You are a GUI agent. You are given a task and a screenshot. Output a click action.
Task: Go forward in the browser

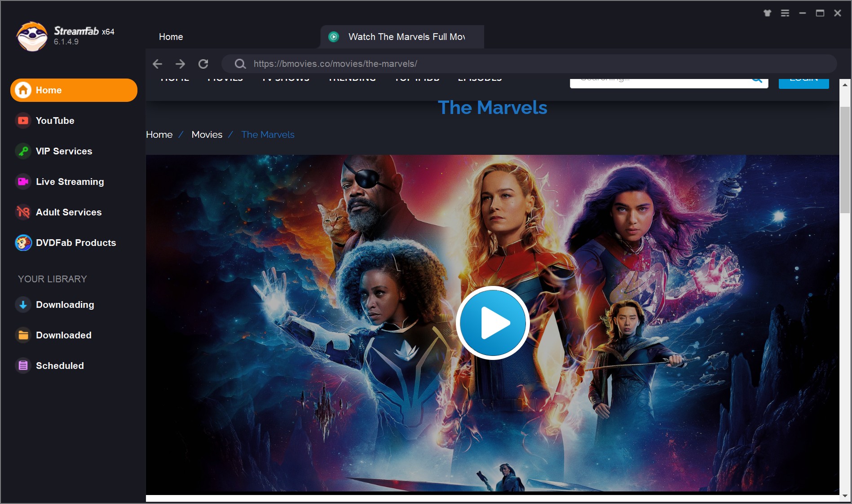point(180,64)
